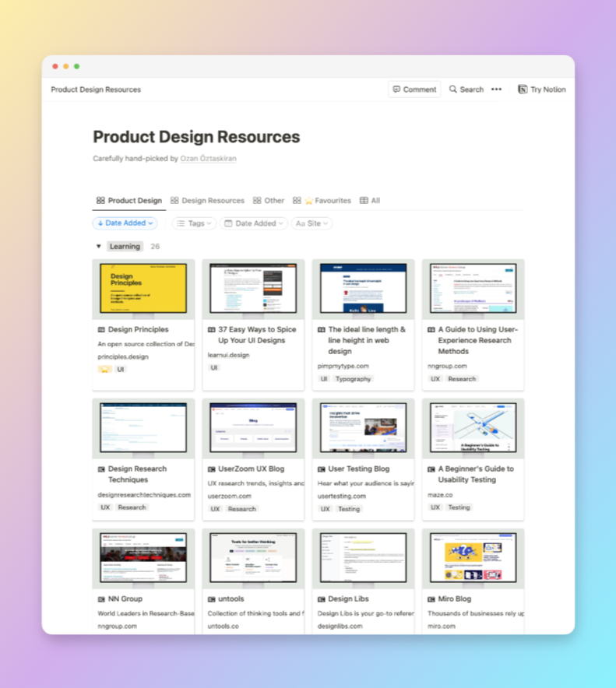This screenshot has width=616, height=688.
Task: Click the Product Design Resources breadcrumb
Action: [x=96, y=90]
